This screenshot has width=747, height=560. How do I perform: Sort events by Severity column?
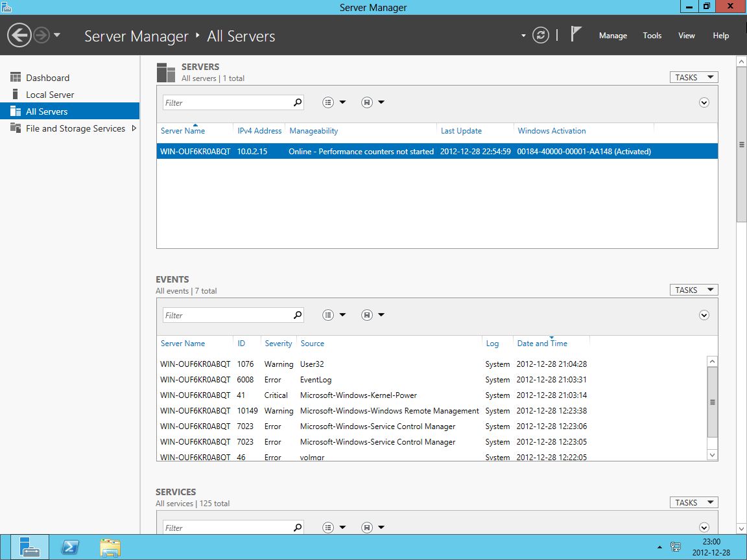[x=278, y=343]
